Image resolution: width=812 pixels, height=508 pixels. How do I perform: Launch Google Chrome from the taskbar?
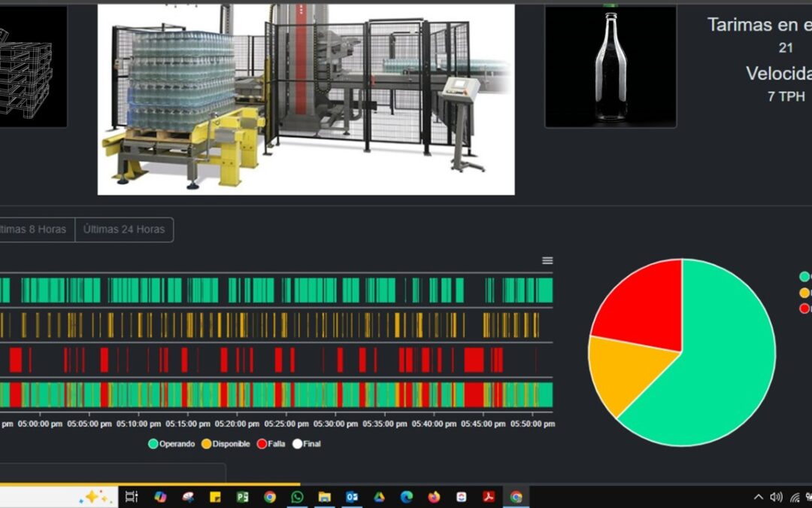[268, 497]
